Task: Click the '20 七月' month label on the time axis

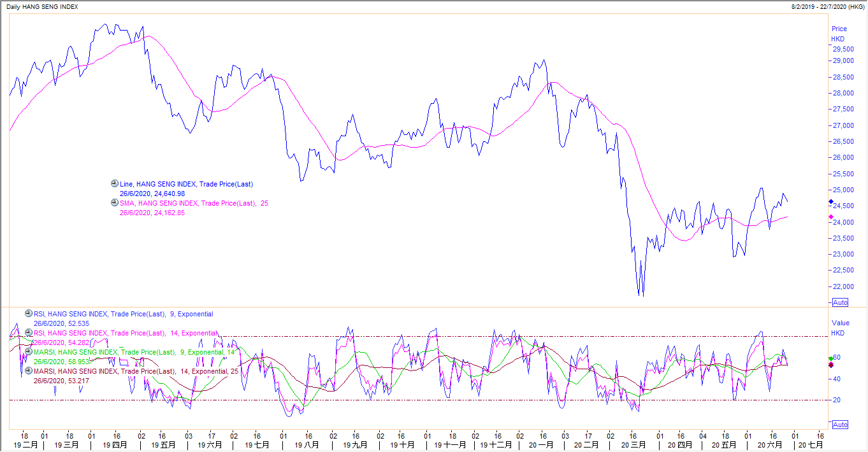Action: [x=811, y=445]
